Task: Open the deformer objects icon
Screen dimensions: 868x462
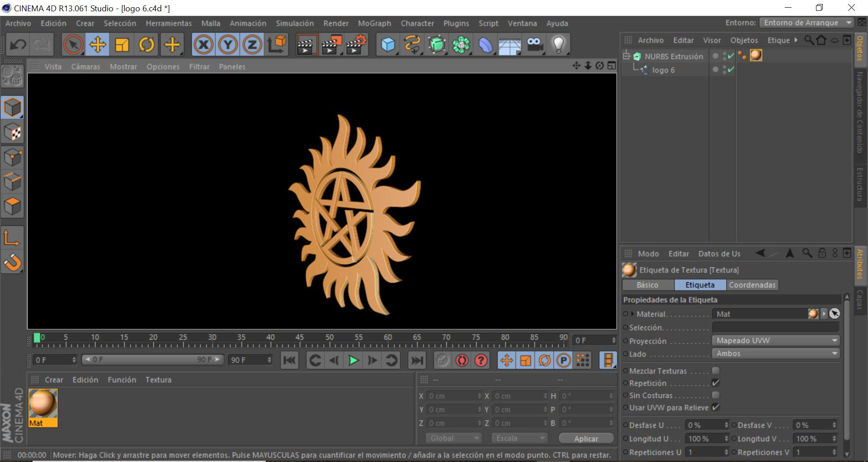Action: point(486,44)
